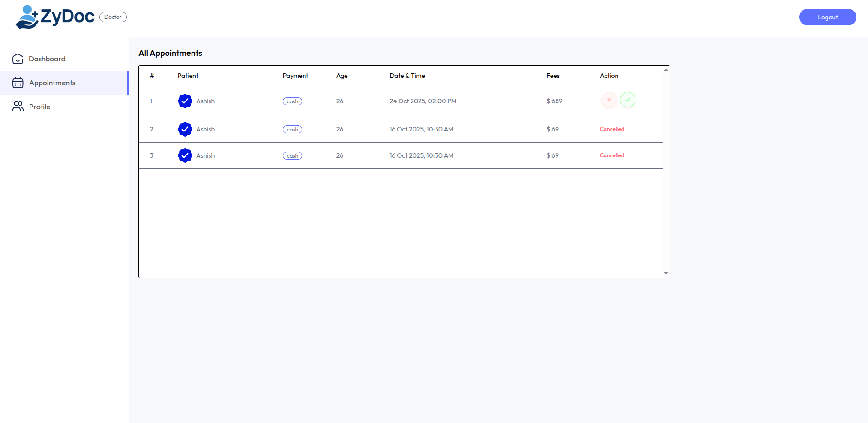The width and height of the screenshot is (868, 423).
Task: Click the Profile people icon in sidebar
Action: 18,107
